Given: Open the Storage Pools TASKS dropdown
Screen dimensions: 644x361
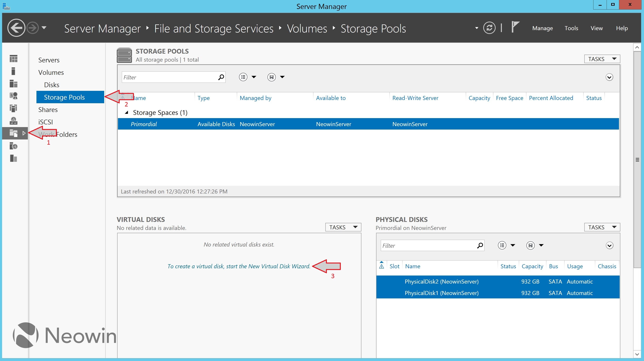Looking at the screenshot, I should click(602, 59).
